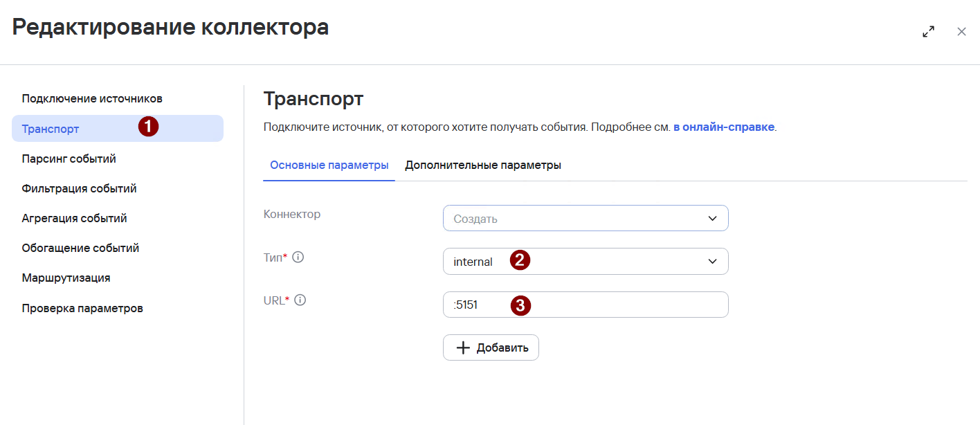Click the Добавить button
980x425 pixels.
(x=491, y=347)
